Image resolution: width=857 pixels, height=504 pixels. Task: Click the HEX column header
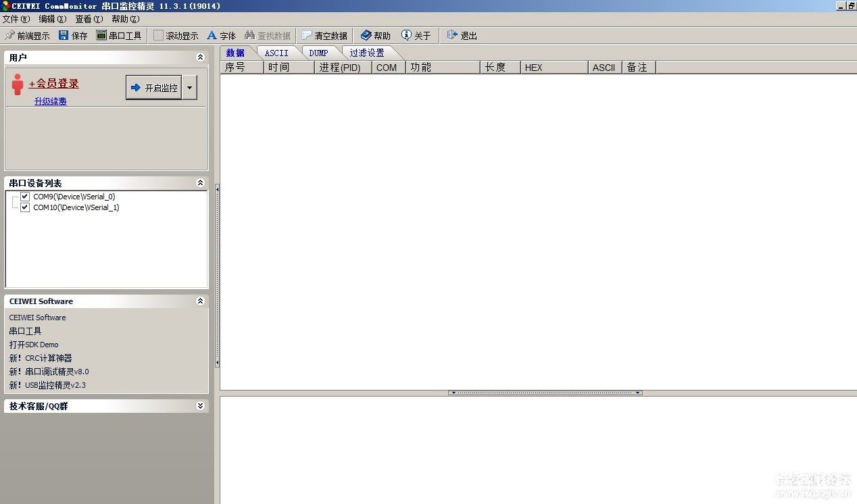coord(554,68)
